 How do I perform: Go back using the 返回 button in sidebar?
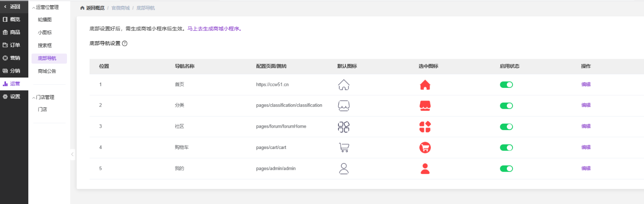click(14, 6)
